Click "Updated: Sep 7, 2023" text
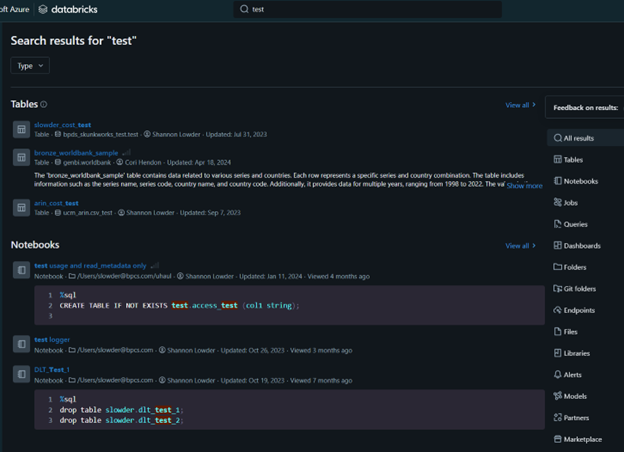Screen dimensions: 624x452 tap(210, 213)
